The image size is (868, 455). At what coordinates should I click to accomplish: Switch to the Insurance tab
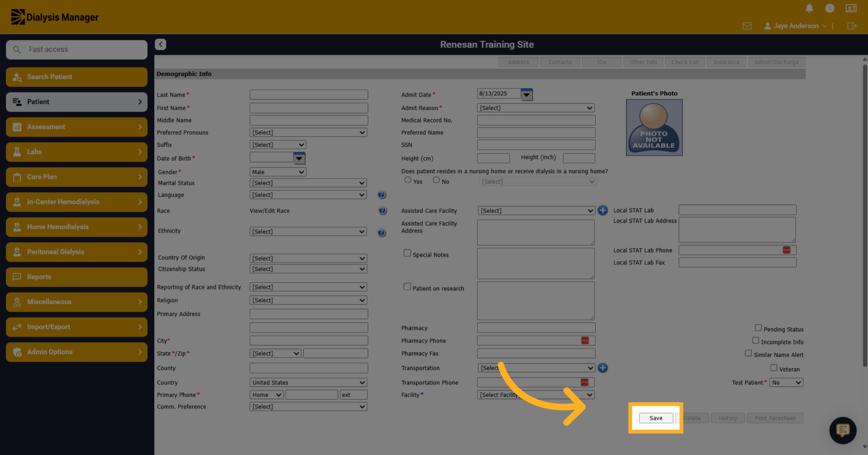pos(726,62)
